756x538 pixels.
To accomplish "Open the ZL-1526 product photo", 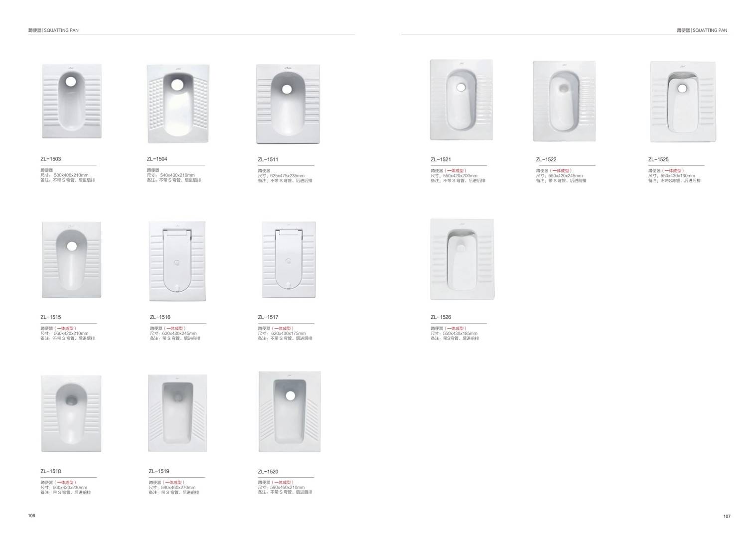I will (462, 259).
